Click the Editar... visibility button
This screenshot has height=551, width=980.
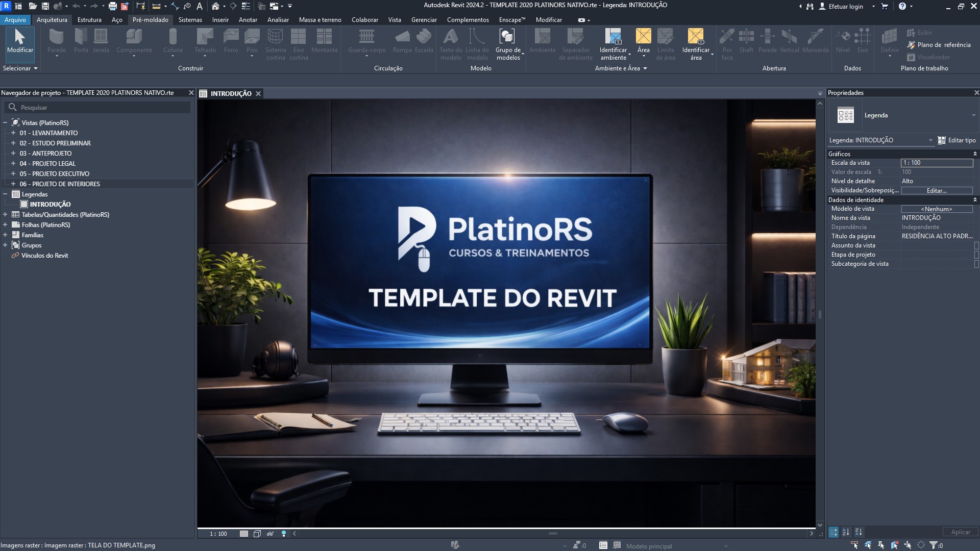pyautogui.click(x=937, y=190)
